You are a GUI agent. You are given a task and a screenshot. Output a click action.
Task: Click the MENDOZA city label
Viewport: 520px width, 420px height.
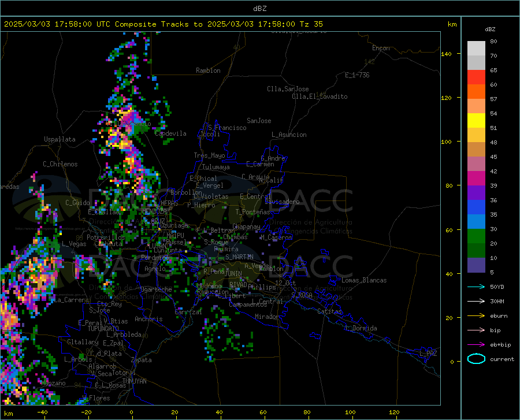pos(154,211)
